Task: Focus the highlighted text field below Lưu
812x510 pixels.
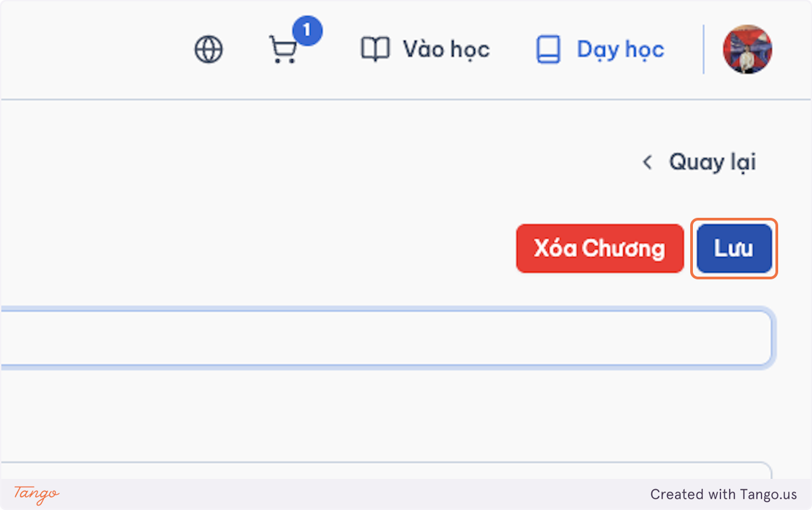Action: coord(387,338)
